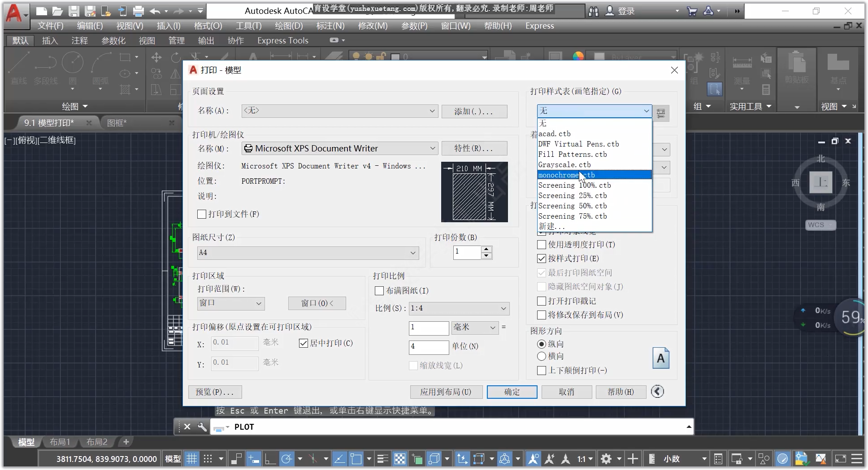The height and width of the screenshot is (470, 868).
Task: Close the command line with X icon
Action: point(187,427)
